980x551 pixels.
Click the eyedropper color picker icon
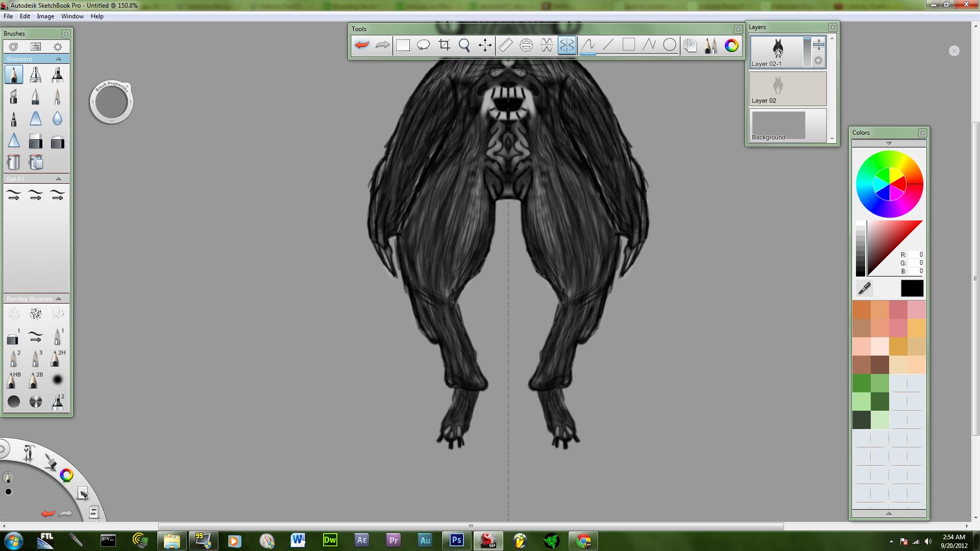pyautogui.click(x=864, y=288)
